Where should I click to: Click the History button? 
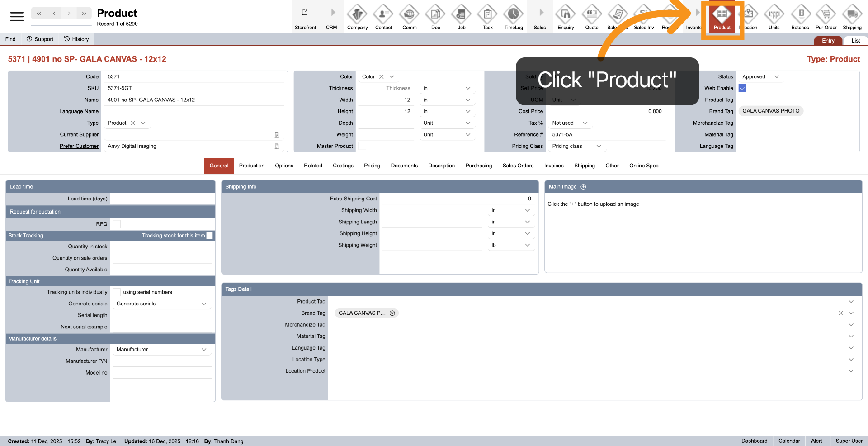click(76, 39)
